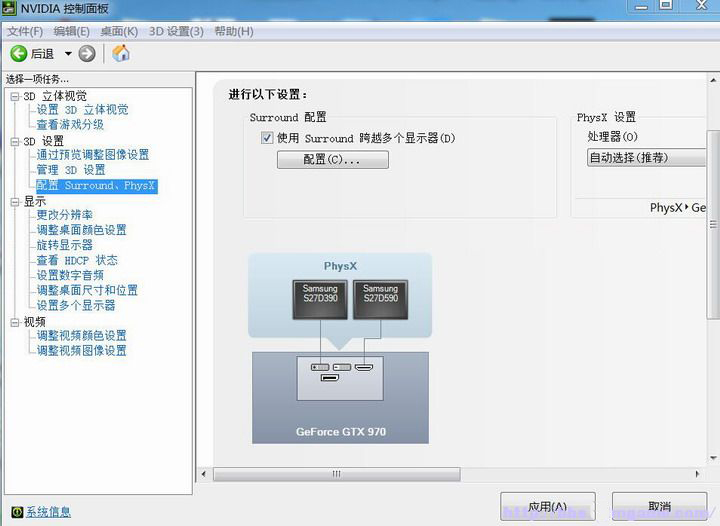Open 设置多个显示器 task

pyautogui.click(x=76, y=305)
